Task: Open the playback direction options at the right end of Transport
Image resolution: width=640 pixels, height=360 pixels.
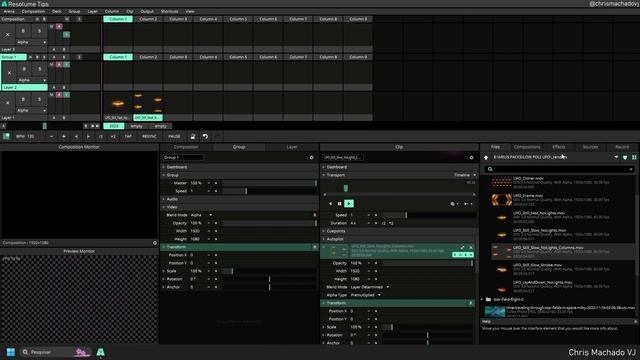Action: (x=468, y=204)
